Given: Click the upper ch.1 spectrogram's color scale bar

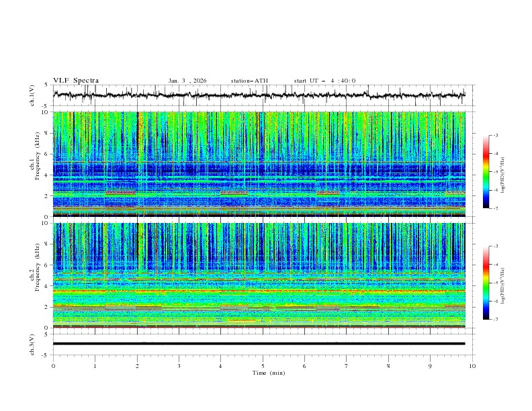Looking at the screenshot, I should click(486, 171).
